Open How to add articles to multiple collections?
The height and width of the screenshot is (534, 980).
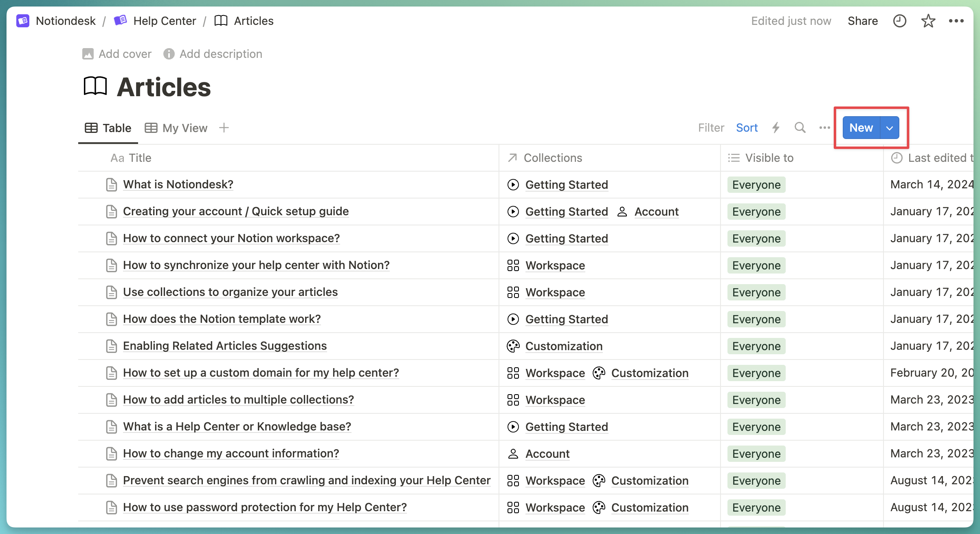point(239,400)
